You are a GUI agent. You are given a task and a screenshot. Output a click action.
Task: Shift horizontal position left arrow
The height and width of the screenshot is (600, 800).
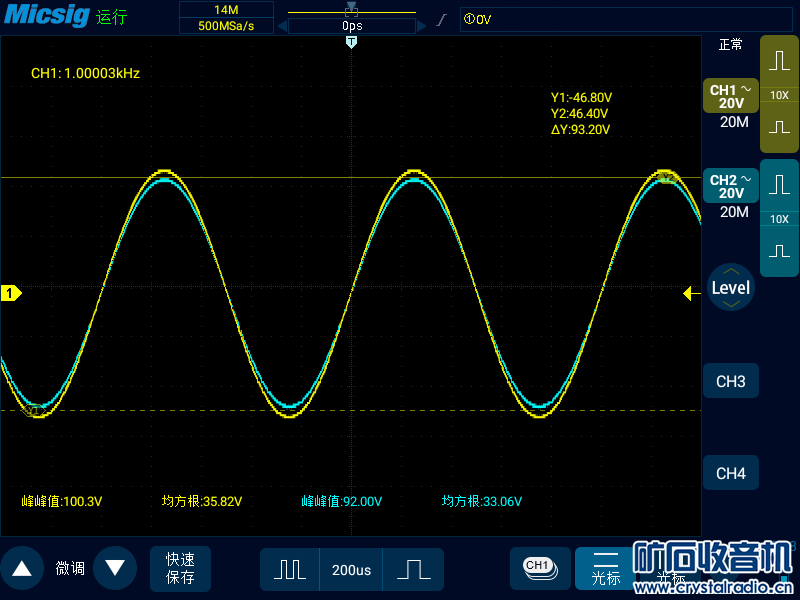pyautogui.click(x=282, y=26)
